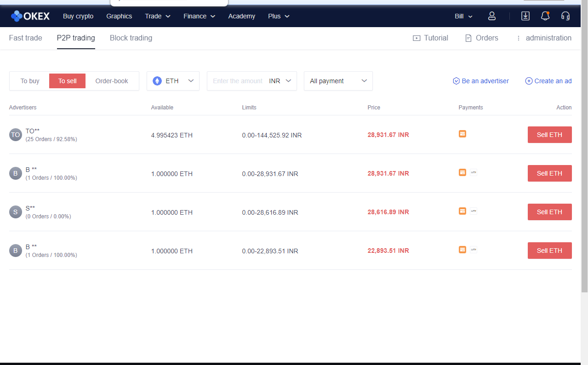Click the download app icon

[525, 16]
